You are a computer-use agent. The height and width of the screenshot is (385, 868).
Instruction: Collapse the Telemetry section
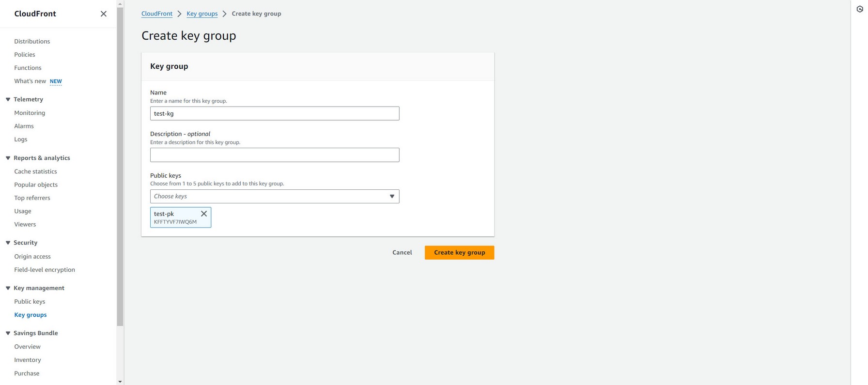click(x=8, y=99)
